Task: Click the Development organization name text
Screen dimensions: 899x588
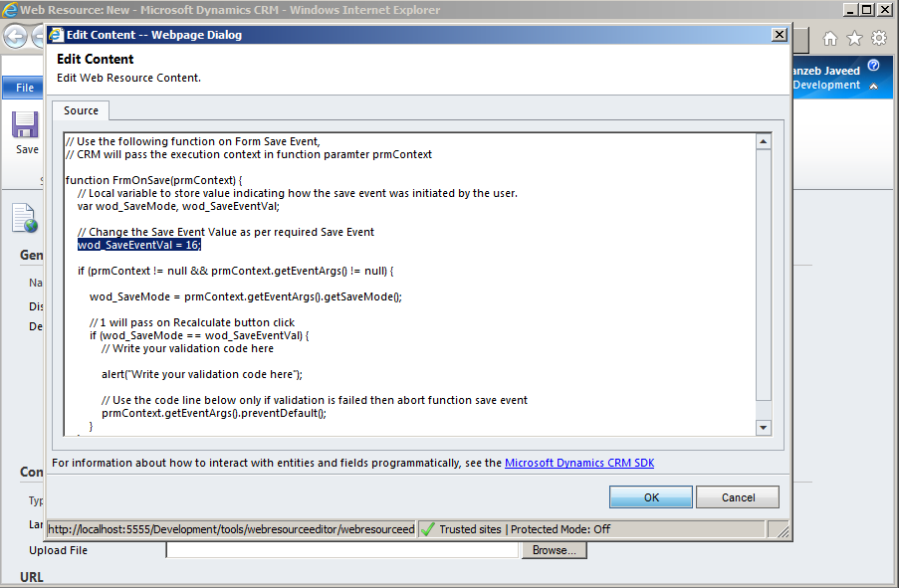Action: coord(826,85)
